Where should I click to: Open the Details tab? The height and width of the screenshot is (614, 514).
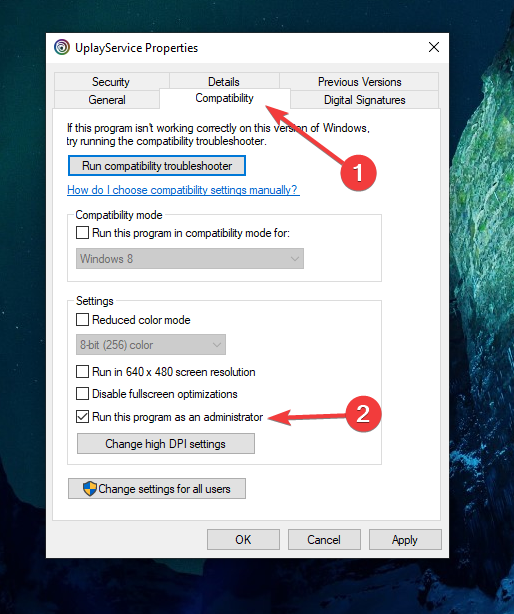[224, 81]
